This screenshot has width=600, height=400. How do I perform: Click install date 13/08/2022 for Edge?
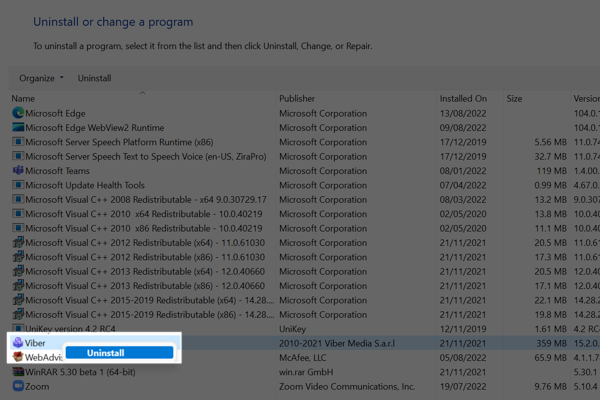(463, 113)
